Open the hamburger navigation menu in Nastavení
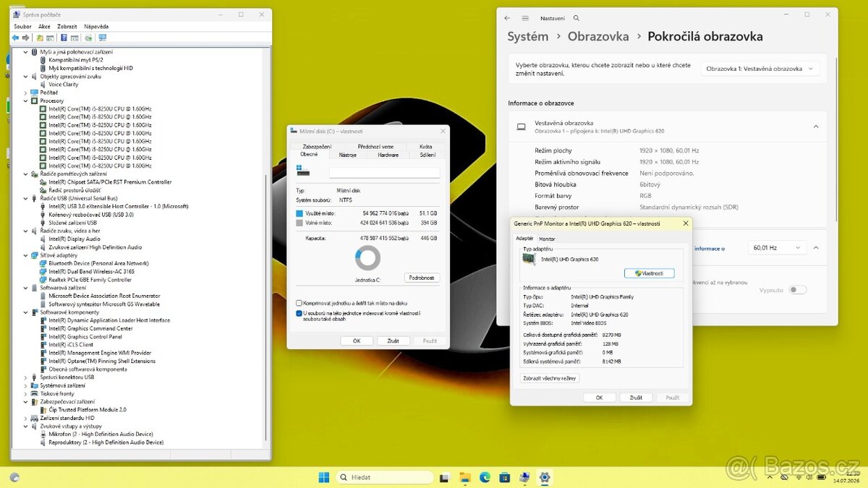Image resolution: width=868 pixels, height=488 pixels. (x=525, y=18)
